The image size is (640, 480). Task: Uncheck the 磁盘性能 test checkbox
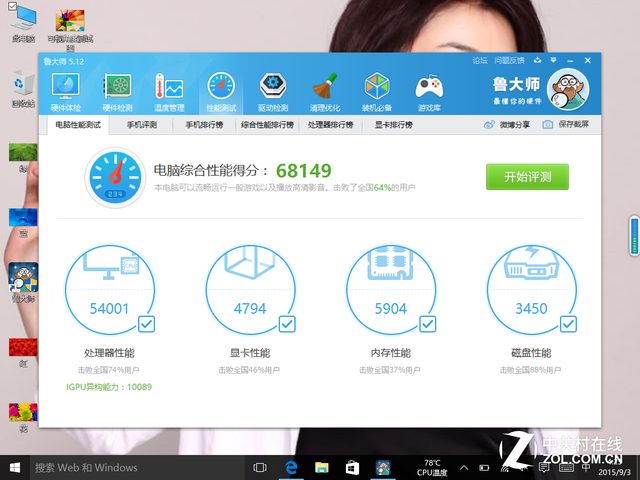(568, 324)
